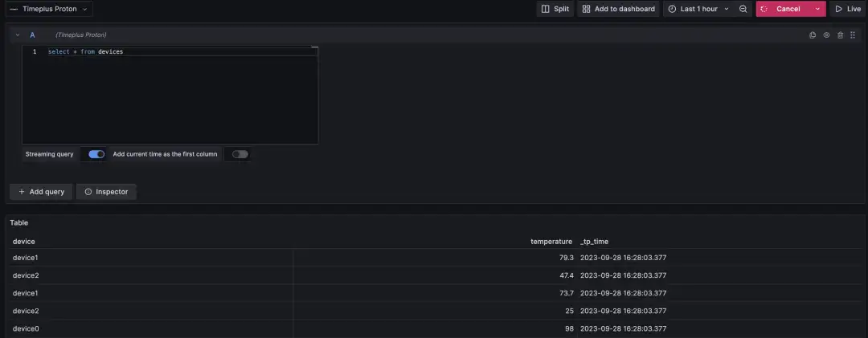The image size is (868, 338).
Task: Click Add to dashboard button
Action: tap(618, 9)
